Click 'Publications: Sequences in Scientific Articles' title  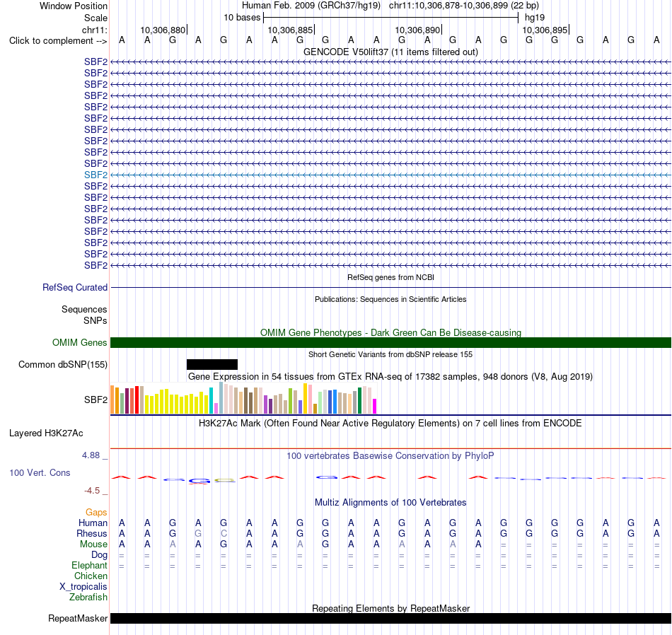pyautogui.click(x=390, y=299)
